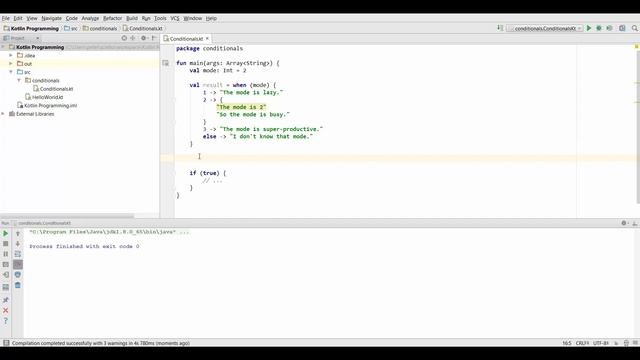This screenshot has height=360, width=640.
Task: Click Restore Layout icon in Run panel sidebar
Action: coord(6,287)
